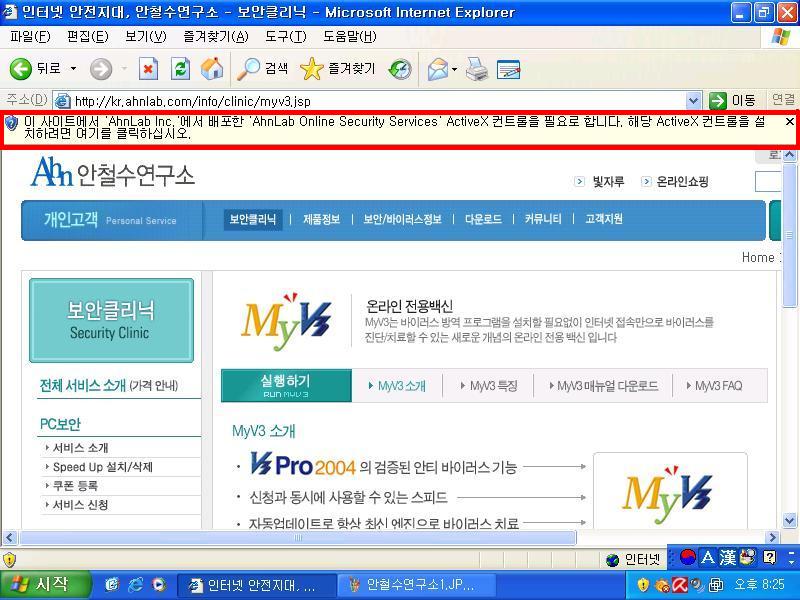
Task: Close the ActiveX information bar
Action: [x=789, y=121]
